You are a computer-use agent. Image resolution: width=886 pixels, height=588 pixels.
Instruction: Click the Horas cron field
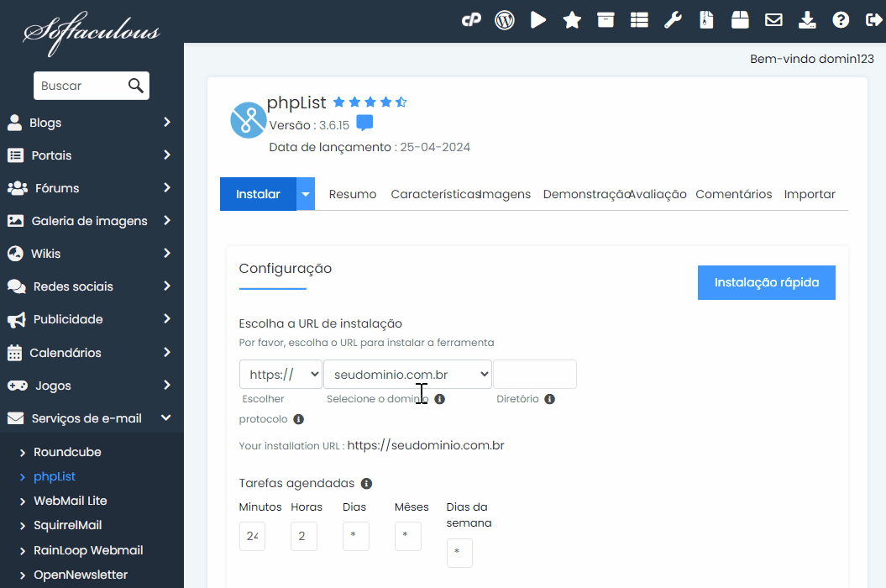click(304, 536)
